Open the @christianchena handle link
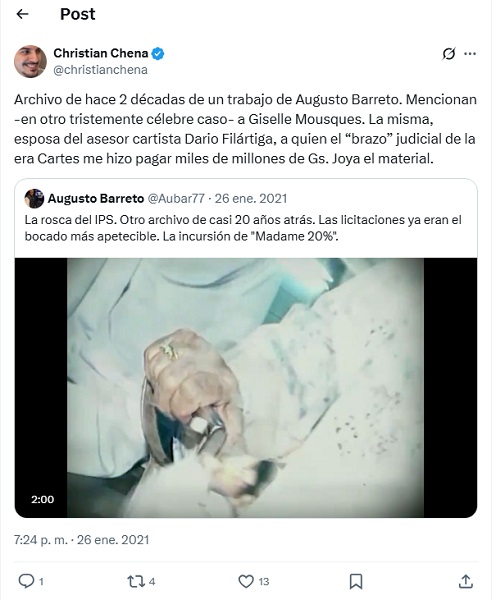Image resolution: width=496 pixels, height=600 pixels. 100,70
